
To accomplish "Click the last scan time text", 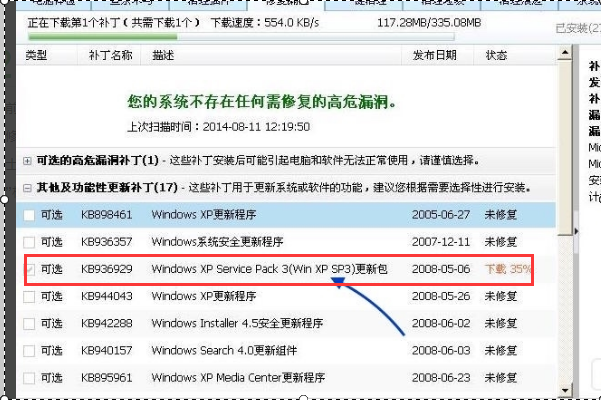I will [218, 127].
